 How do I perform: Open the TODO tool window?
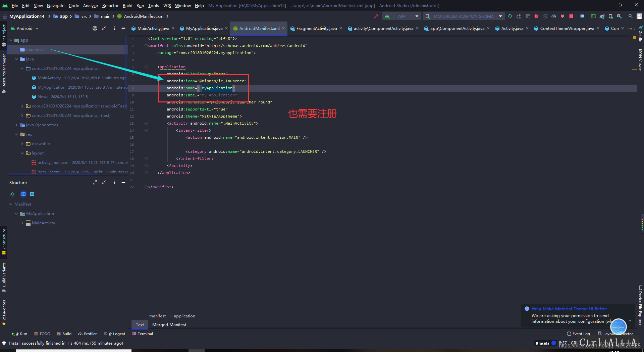[42, 334]
